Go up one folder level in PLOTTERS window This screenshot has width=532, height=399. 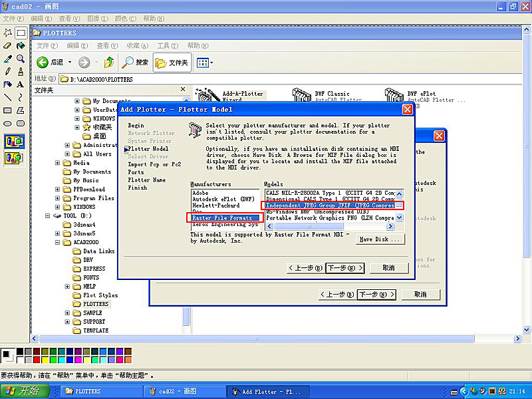click(x=109, y=63)
